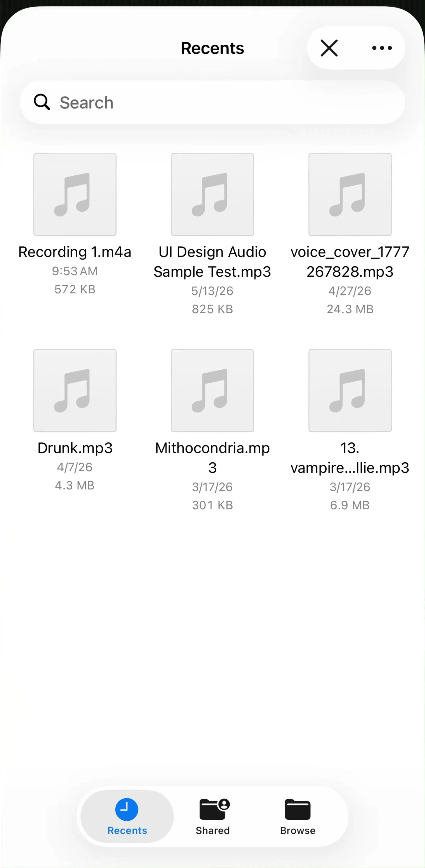
Task: Tap the Drunk.mp3 file name
Action: pyautogui.click(x=75, y=448)
